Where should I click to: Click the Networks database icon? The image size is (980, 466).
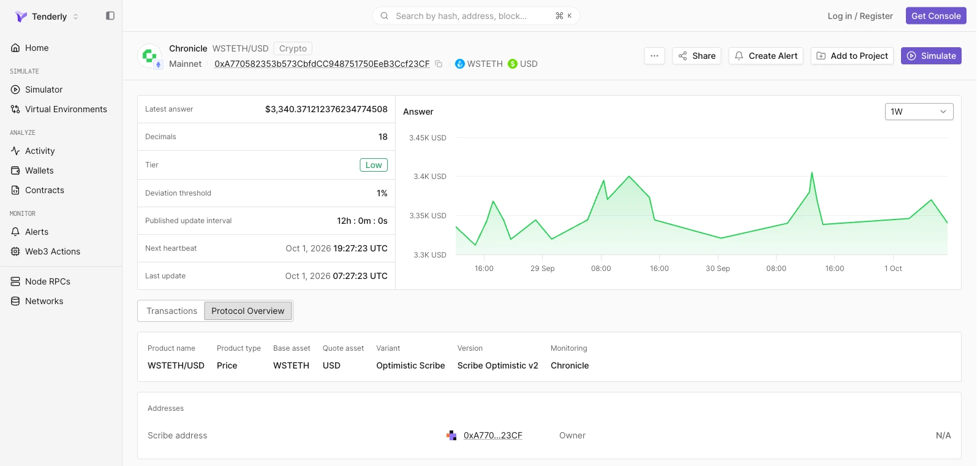tap(15, 301)
